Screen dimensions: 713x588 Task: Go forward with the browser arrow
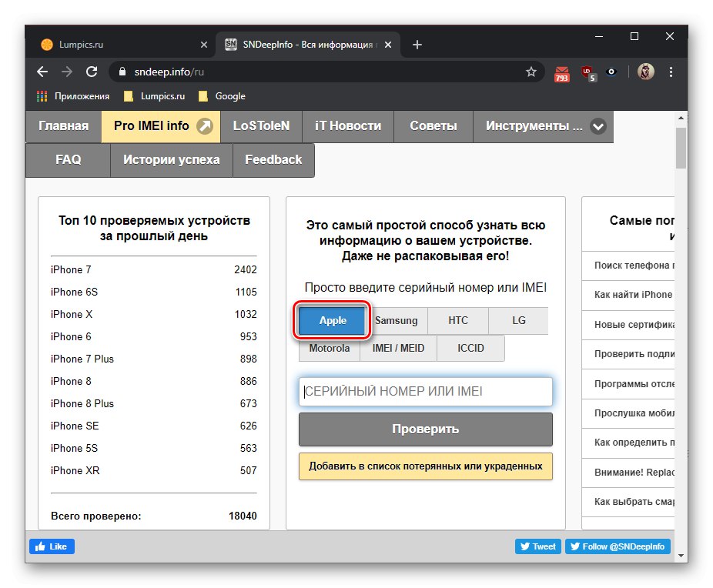pyautogui.click(x=67, y=72)
